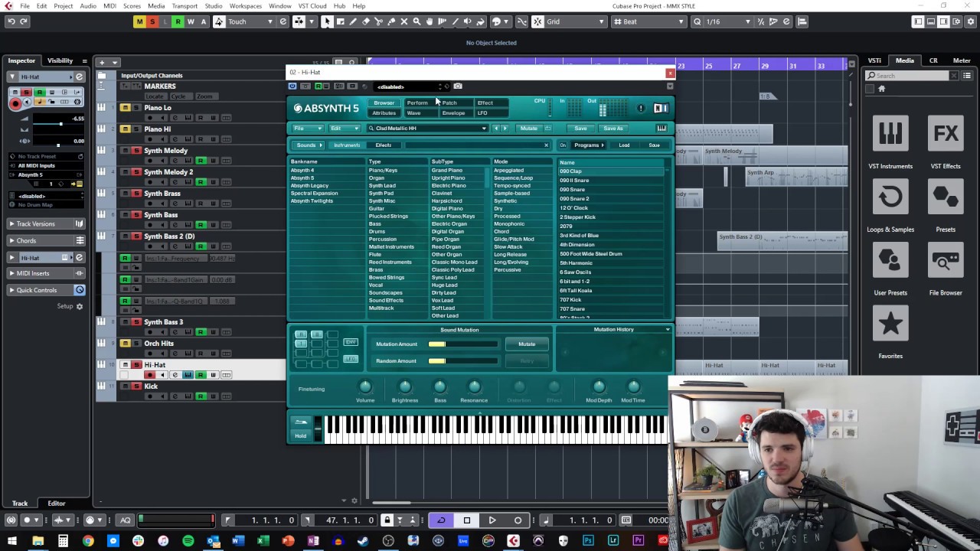Click the NI logo in Absynth
Screen dimensions: 980x551
point(661,108)
